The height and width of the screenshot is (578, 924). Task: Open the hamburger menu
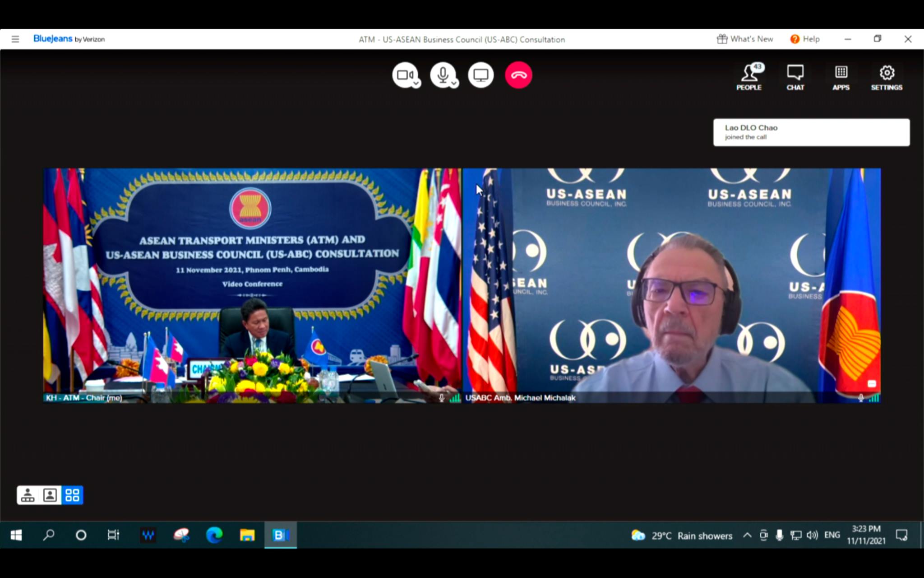pyautogui.click(x=15, y=39)
